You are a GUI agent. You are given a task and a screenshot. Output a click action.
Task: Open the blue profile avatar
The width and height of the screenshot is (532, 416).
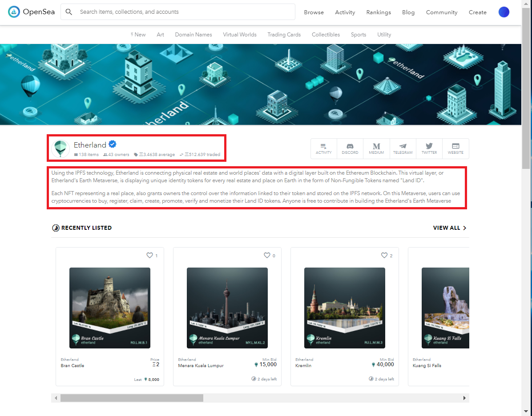pos(504,12)
